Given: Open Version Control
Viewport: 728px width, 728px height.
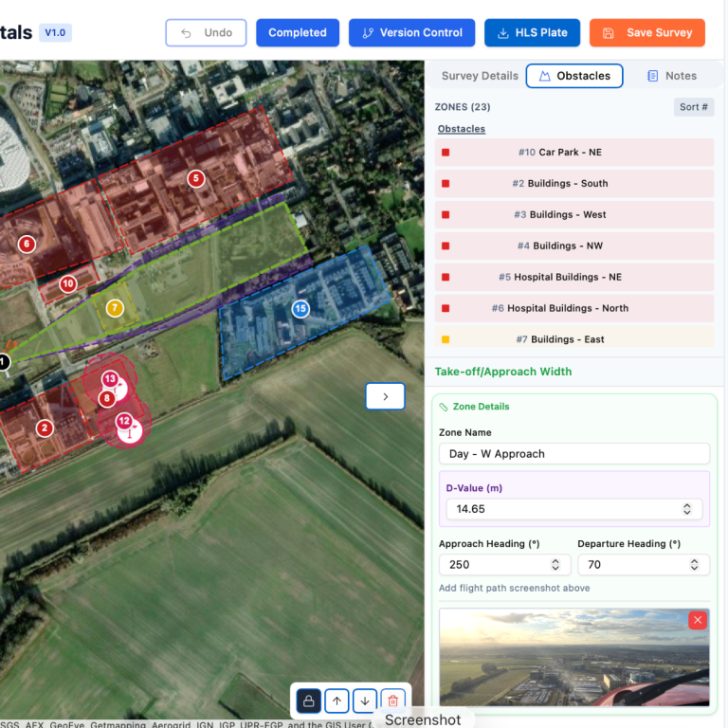Looking at the screenshot, I should (x=411, y=32).
